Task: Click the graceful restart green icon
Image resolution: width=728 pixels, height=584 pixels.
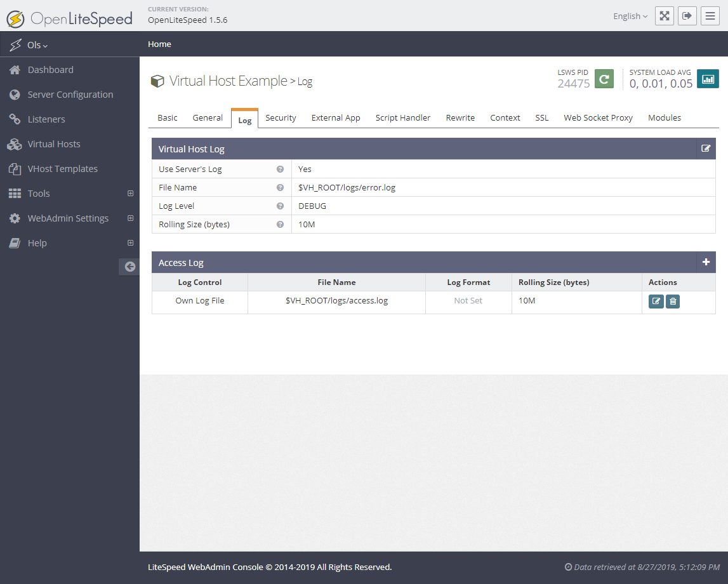Action: (x=604, y=79)
